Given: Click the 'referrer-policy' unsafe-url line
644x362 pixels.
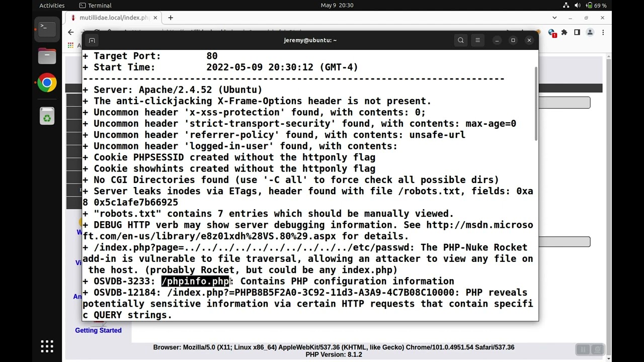Looking at the screenshot, I should pos(274,135).
